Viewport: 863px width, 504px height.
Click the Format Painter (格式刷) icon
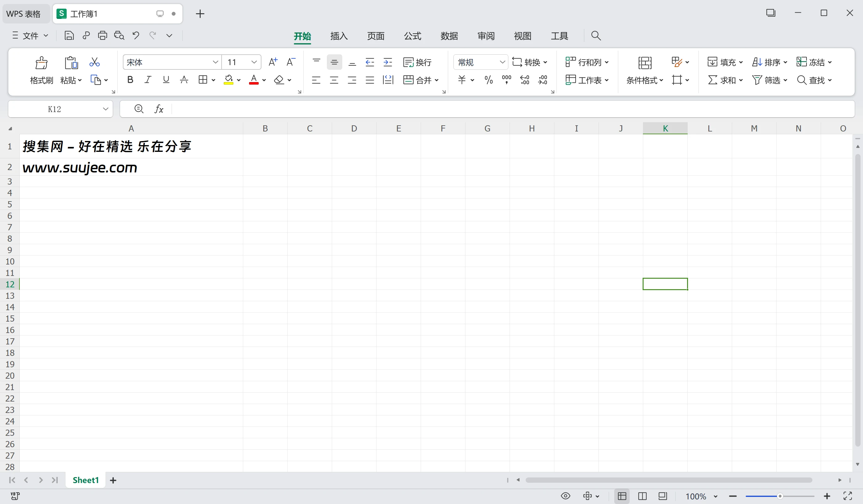(x=41, y=63)
